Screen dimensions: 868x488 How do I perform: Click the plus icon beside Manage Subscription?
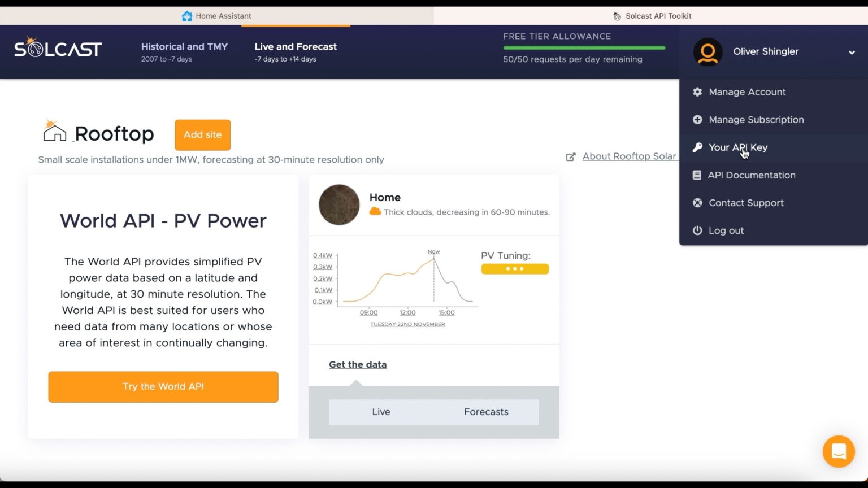point(697,120)
